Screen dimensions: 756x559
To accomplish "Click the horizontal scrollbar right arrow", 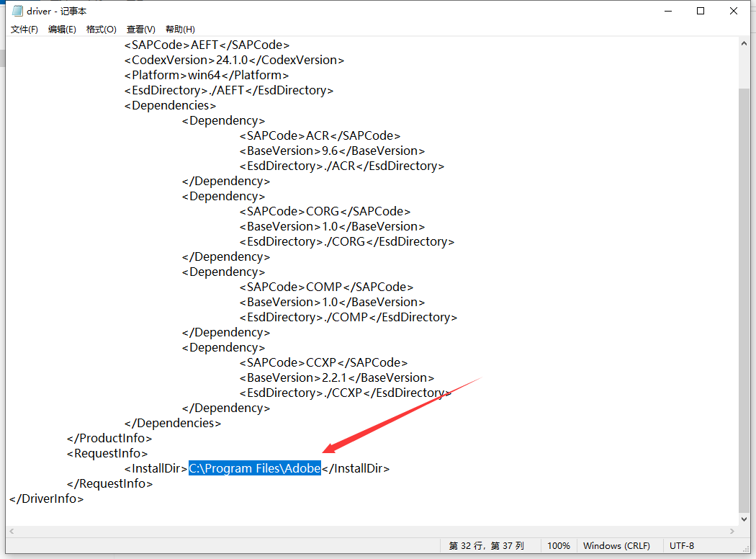I will coord(732,531).
